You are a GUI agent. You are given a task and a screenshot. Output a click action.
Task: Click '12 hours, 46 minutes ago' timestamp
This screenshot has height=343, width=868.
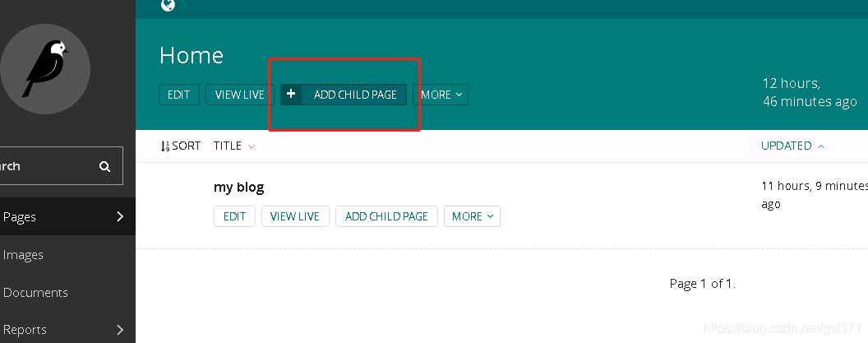coord(810,92)
